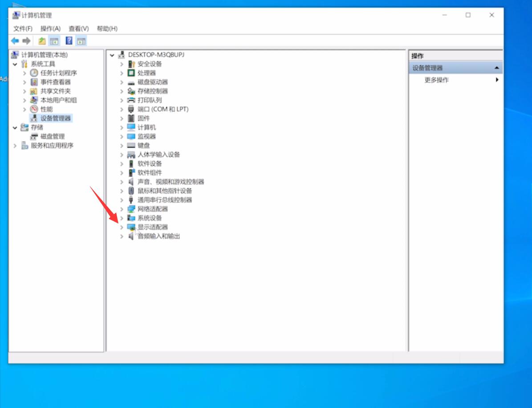
Task: Click the 固件 firmware icon
Action: (x=131, y=118)
